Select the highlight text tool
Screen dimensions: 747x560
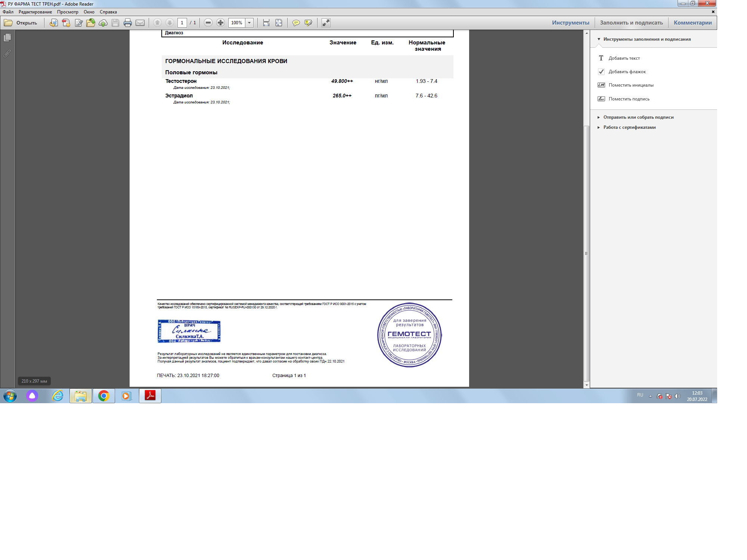[308, 23]
